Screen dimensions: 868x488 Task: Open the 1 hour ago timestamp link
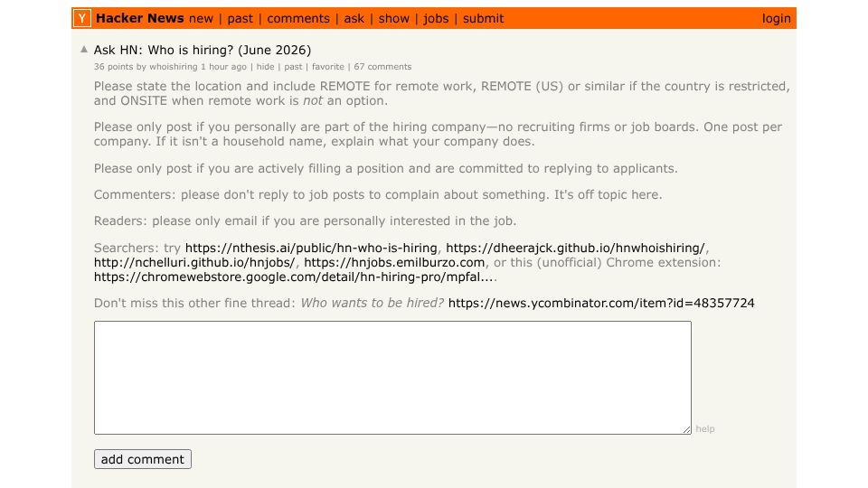[x=223, y=66]
